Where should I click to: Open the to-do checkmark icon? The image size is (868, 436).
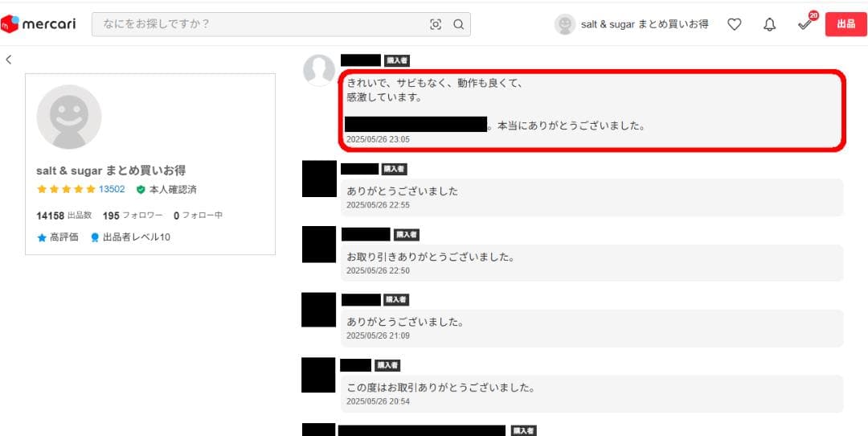805,24
